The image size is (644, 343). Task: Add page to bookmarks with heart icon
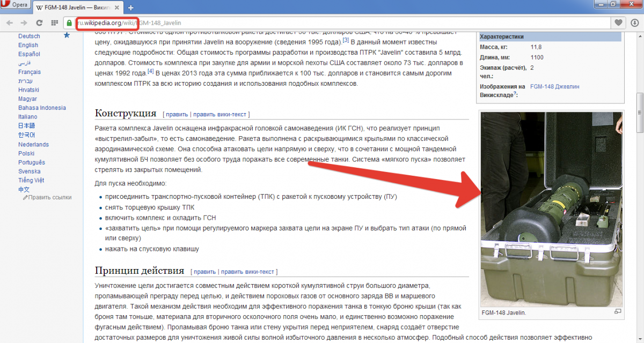pos(619,23)
